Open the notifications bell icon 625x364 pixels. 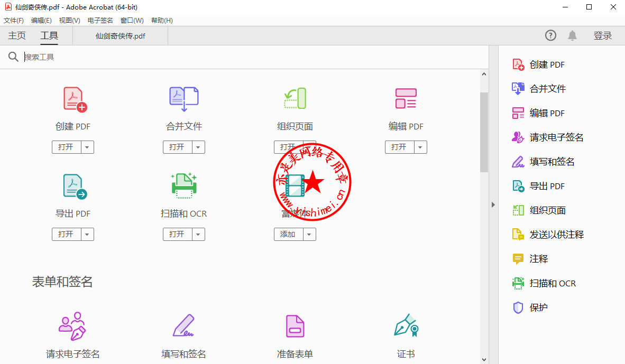(572, 35)
